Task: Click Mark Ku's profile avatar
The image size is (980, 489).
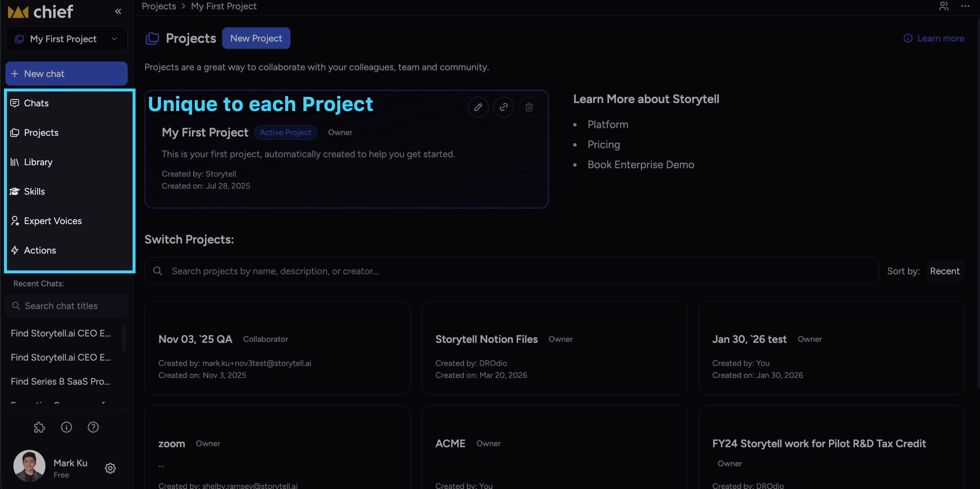Action: pos(29,466)
